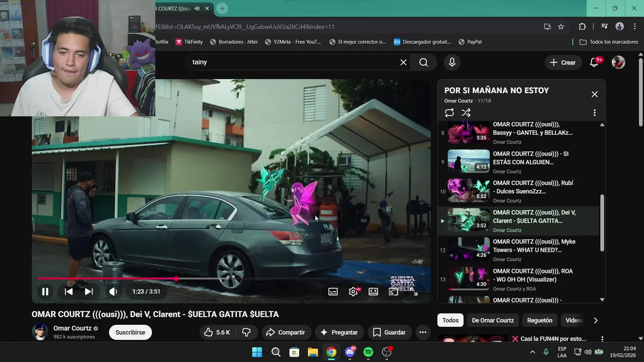Open the YouTube account avatar menu
644x362 pixels.
coord(618,62)
